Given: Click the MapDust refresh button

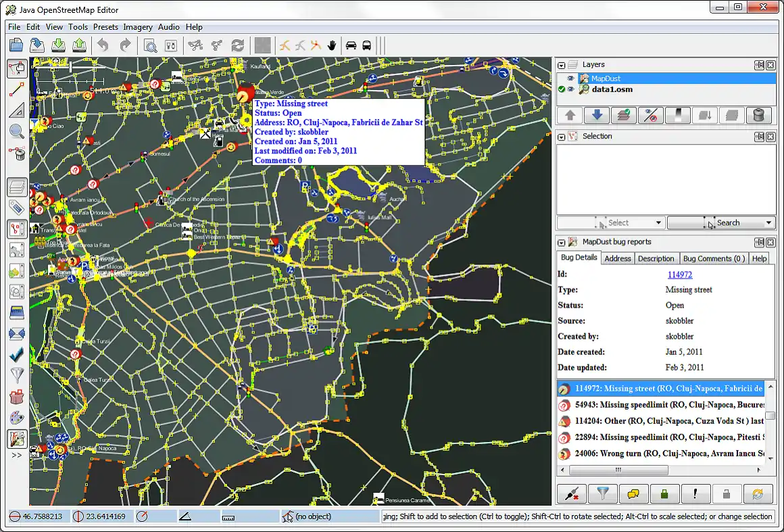Looking at the screenshot, I should [x=758, y=494].
